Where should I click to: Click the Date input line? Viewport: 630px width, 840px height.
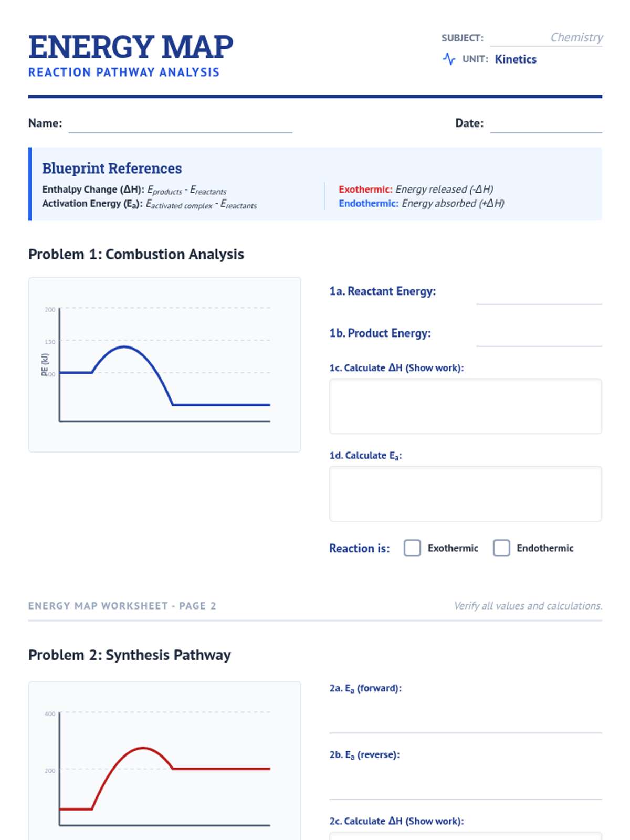546,125
